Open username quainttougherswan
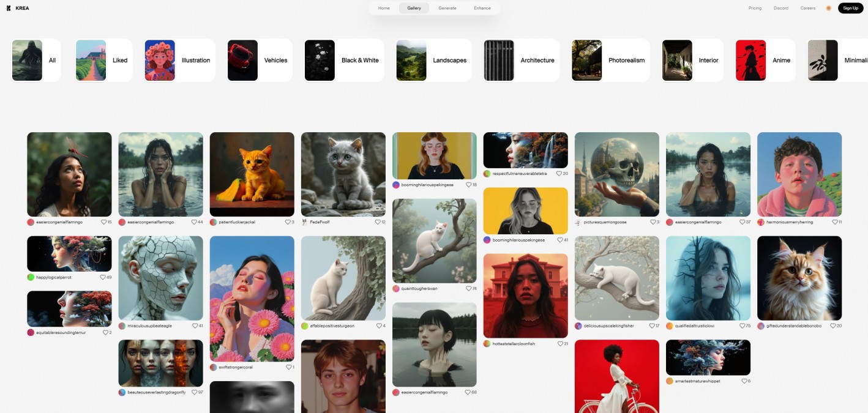The height and width of the screenshot is (413, 868). pos(419,288)
